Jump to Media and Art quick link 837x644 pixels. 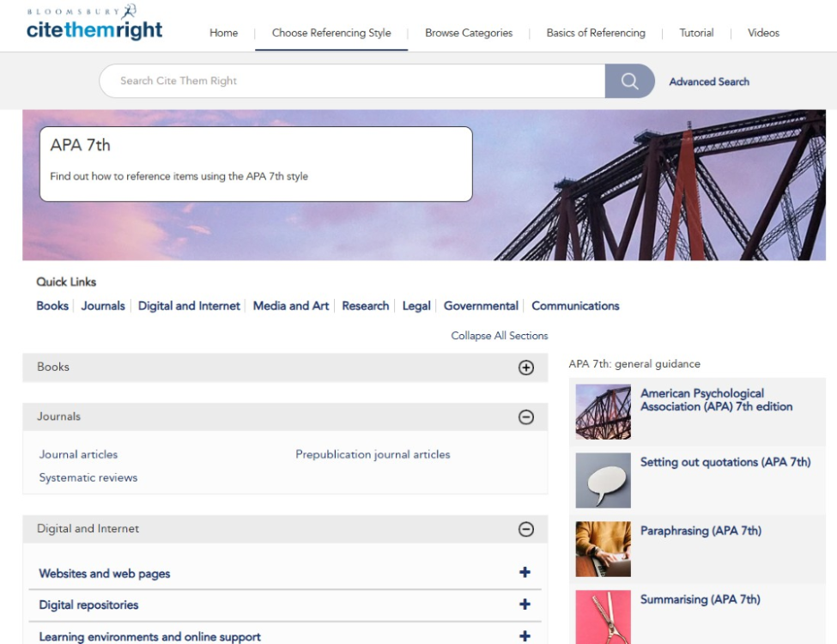(291, 306)
